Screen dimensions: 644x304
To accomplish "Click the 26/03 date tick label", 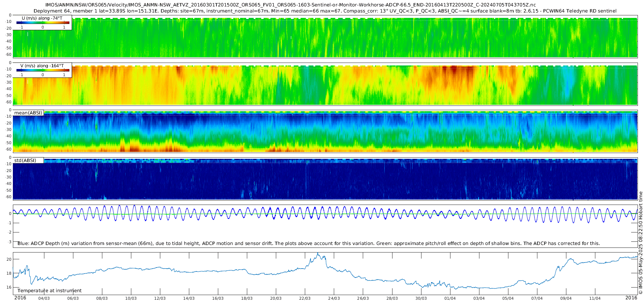I will [363, 298].
